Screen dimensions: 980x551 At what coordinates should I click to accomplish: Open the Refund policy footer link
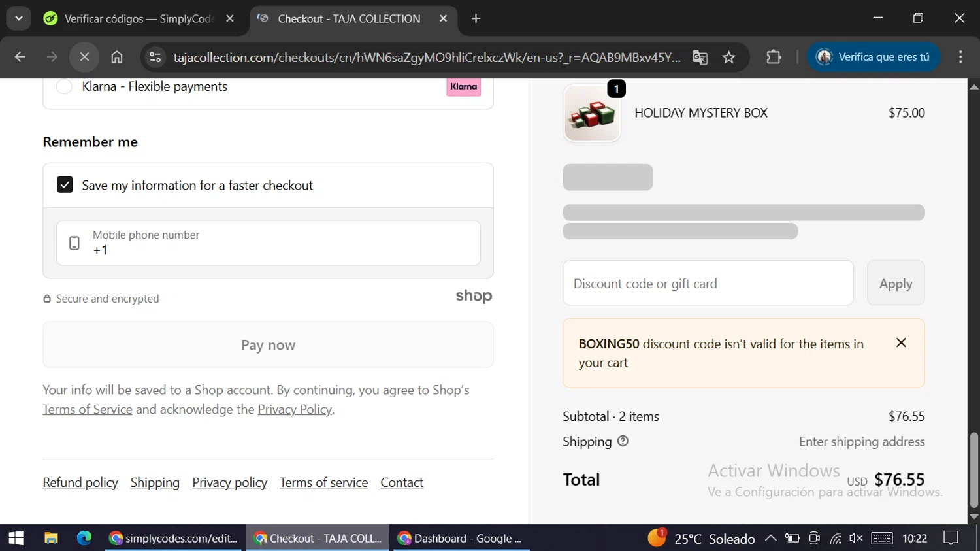coord(80,482)
